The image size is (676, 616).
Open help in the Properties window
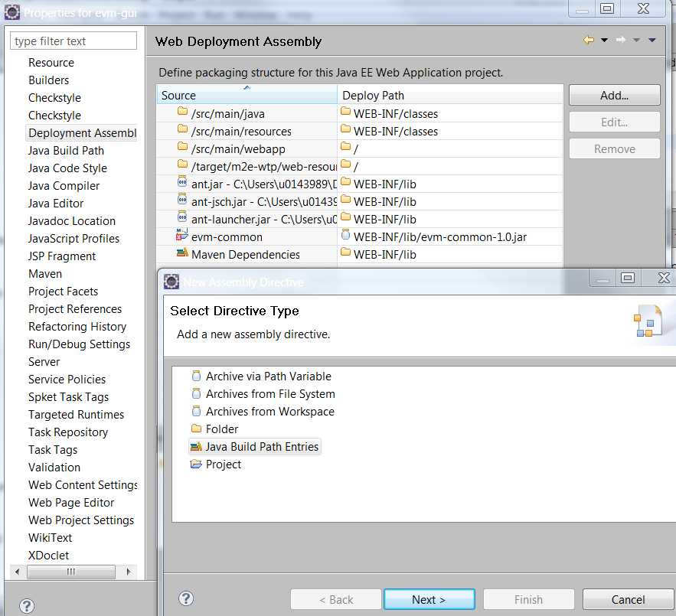[27, 606]
